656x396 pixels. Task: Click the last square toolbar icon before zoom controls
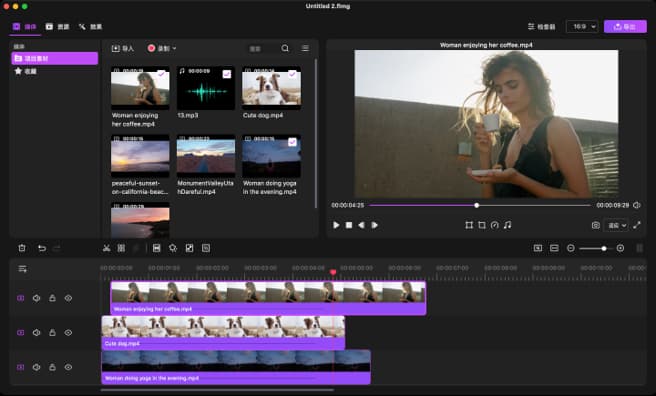pos(206,248)
